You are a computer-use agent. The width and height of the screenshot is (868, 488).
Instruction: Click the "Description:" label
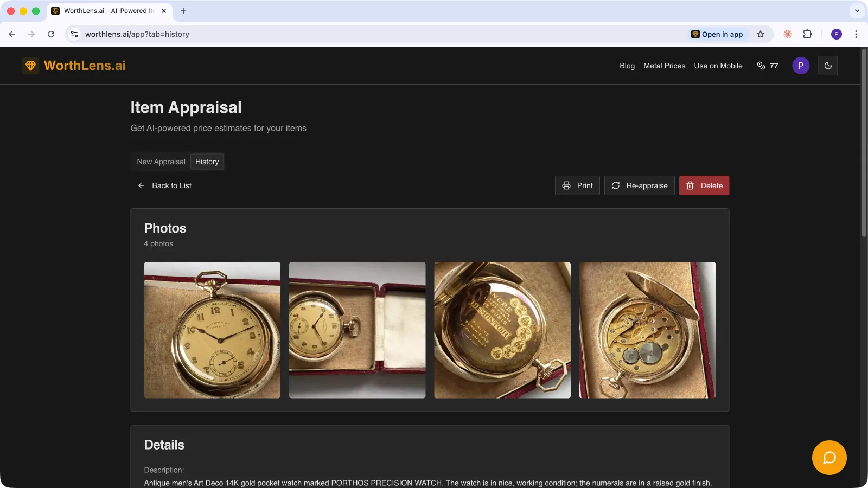(164, 470)
